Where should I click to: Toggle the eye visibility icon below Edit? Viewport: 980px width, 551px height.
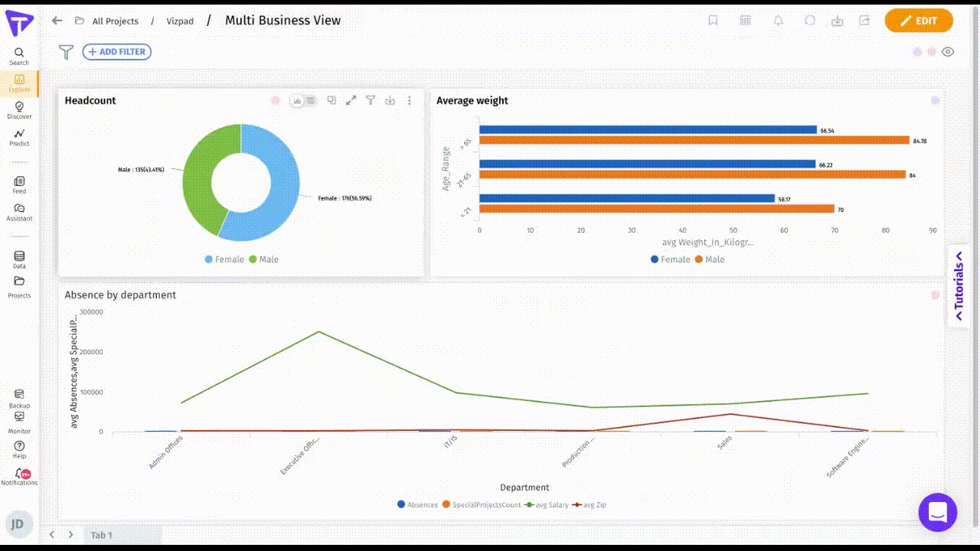pos(948,52)
